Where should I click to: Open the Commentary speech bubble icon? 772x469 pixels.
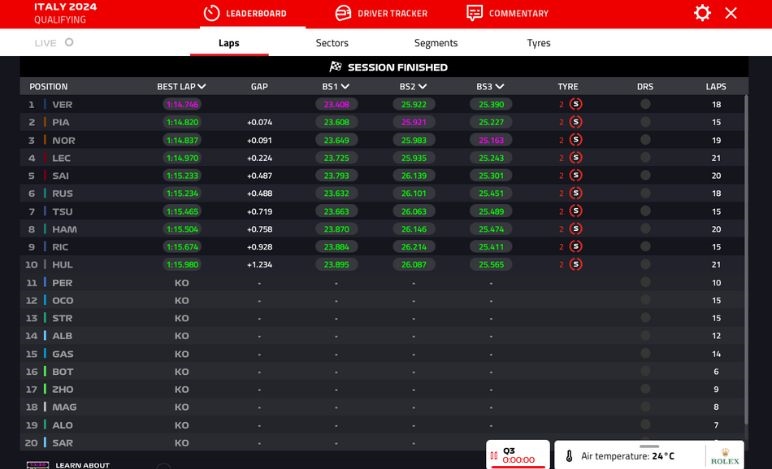pos(475,13)
